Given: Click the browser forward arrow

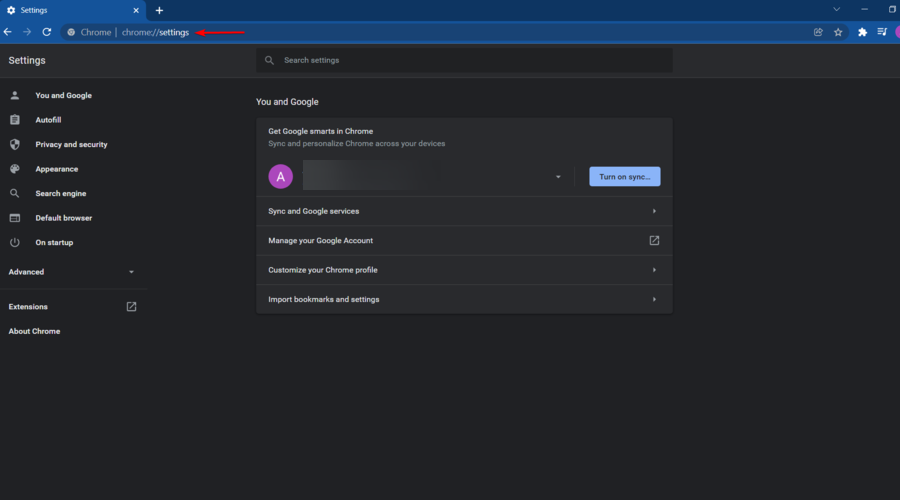Looking at the screenshot, I should click(27, 32).
